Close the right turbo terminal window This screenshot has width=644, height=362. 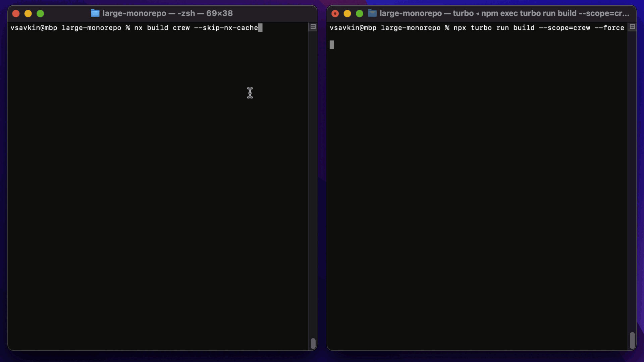point(335,13)
